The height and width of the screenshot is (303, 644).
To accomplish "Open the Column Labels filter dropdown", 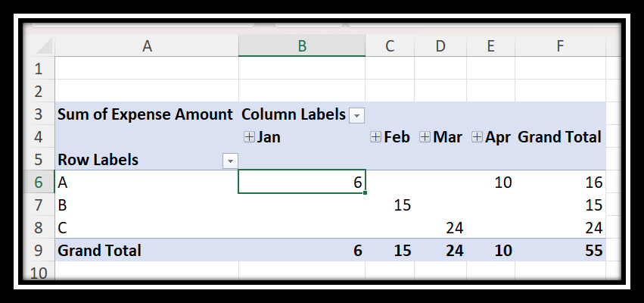I will pyautogui.click(x=356, y=116).
